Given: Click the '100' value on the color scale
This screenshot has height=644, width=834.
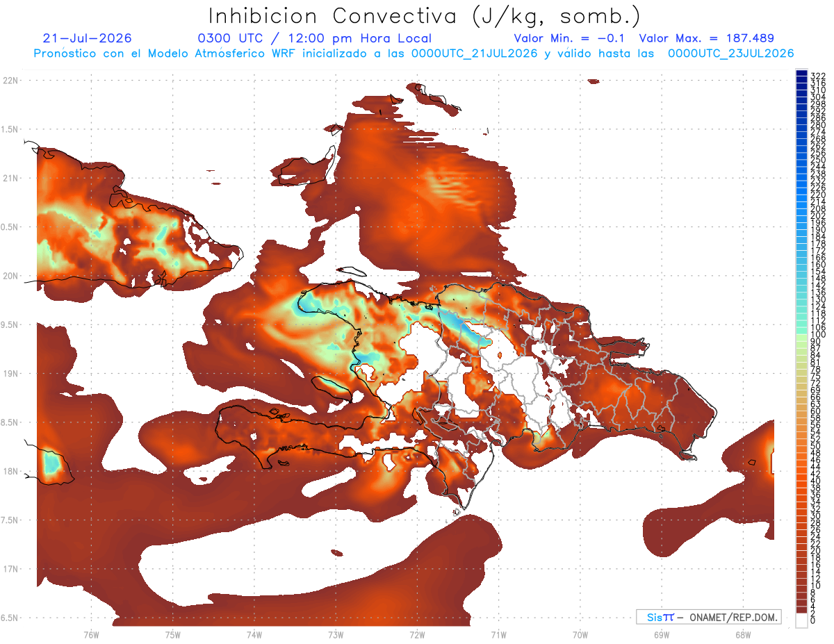Looking at the screenshot, I should tap(817, 335).
